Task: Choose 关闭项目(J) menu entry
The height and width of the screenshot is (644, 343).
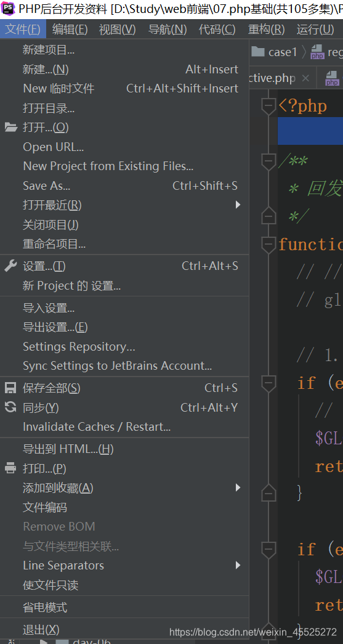Action: pos(124,225)
